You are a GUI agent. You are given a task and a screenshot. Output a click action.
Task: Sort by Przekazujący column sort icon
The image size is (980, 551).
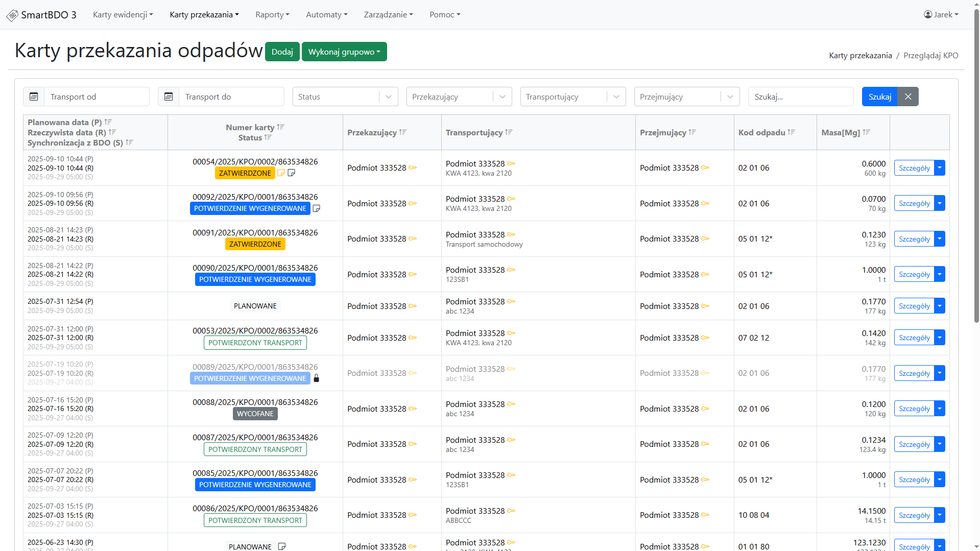pos(402,132)
